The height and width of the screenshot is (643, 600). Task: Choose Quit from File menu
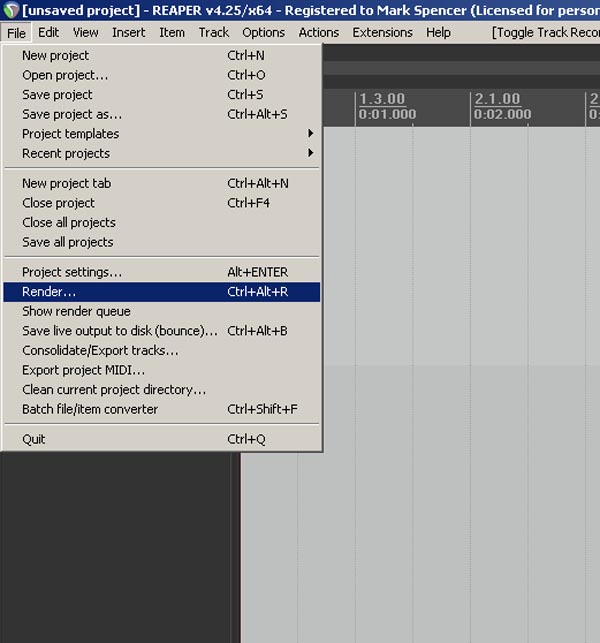click(162, 439)
